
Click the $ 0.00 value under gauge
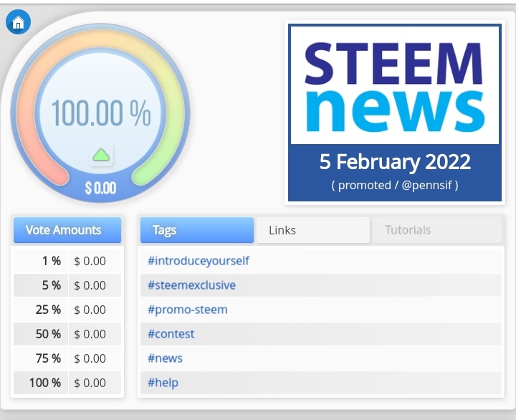coord(101,188)
